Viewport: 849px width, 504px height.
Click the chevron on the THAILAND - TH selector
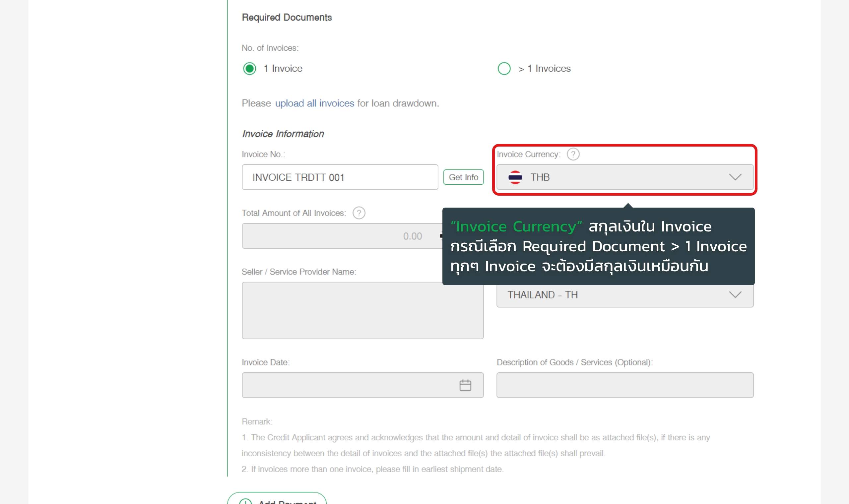pyautogui.click(x=735, y=295)
